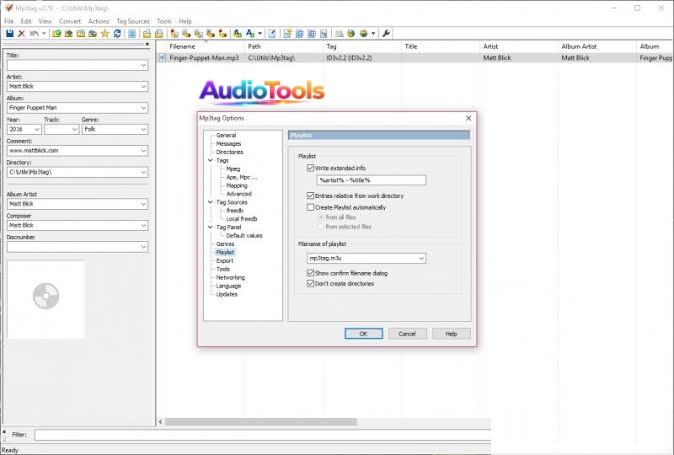The width and height of the screenshot is (674, 455).
Task: Open the Genre dropdown showing Folk
Action: click(x=143, y=129)
